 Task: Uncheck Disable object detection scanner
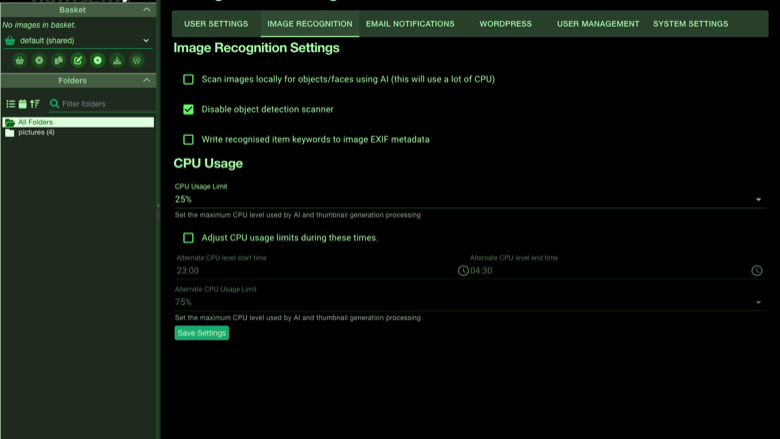[188, 109]
